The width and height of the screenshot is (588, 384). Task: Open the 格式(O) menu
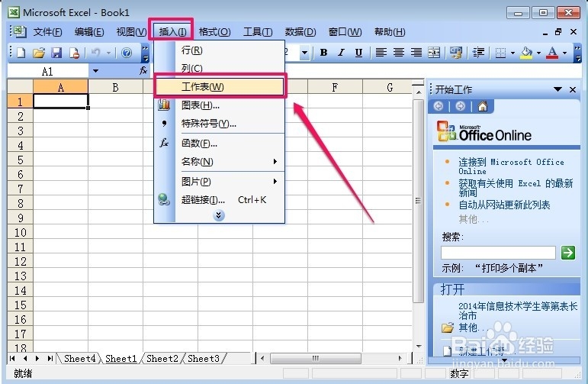[x=214, y=32]
